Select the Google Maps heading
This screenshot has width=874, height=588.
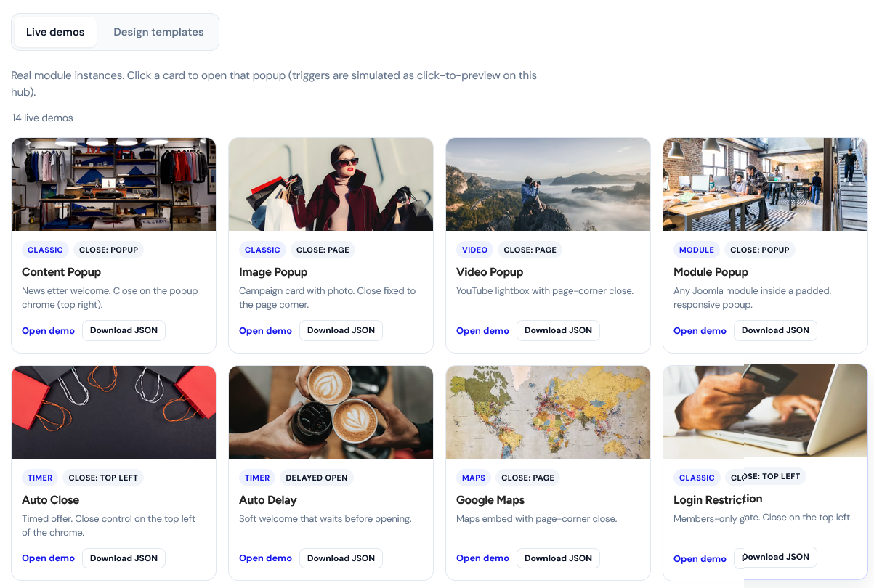pyautogui.click(x=490, y=500)
